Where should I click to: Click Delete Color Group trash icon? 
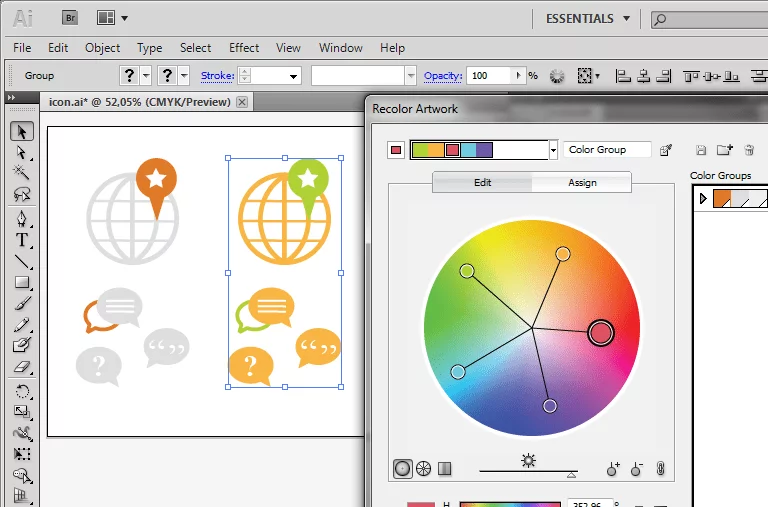(749, 150)
